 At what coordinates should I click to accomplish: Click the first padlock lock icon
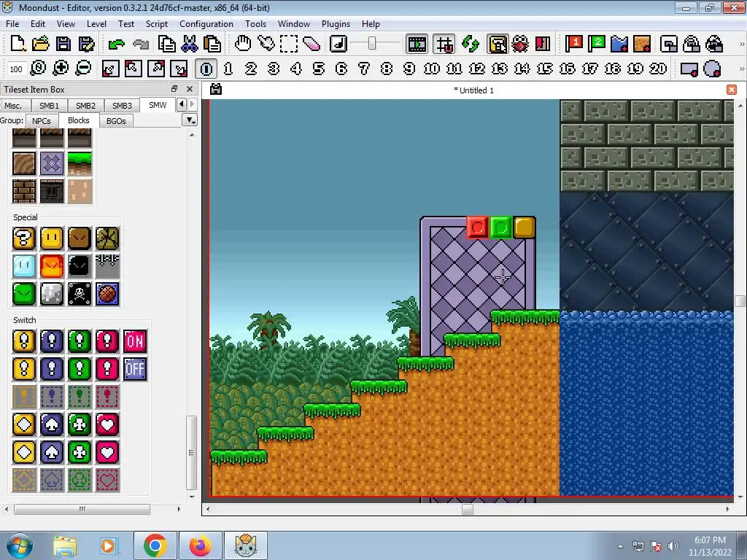pos(692,44)
